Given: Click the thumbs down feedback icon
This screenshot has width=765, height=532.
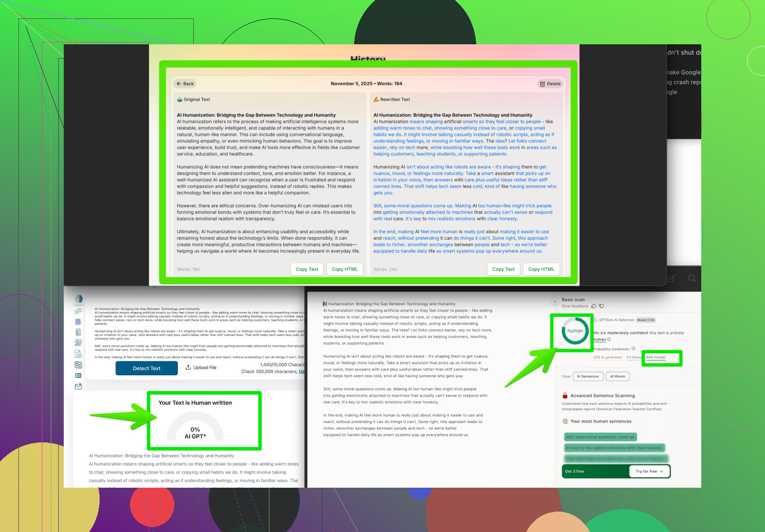Looking at the screenshot, I should (601, 306).
